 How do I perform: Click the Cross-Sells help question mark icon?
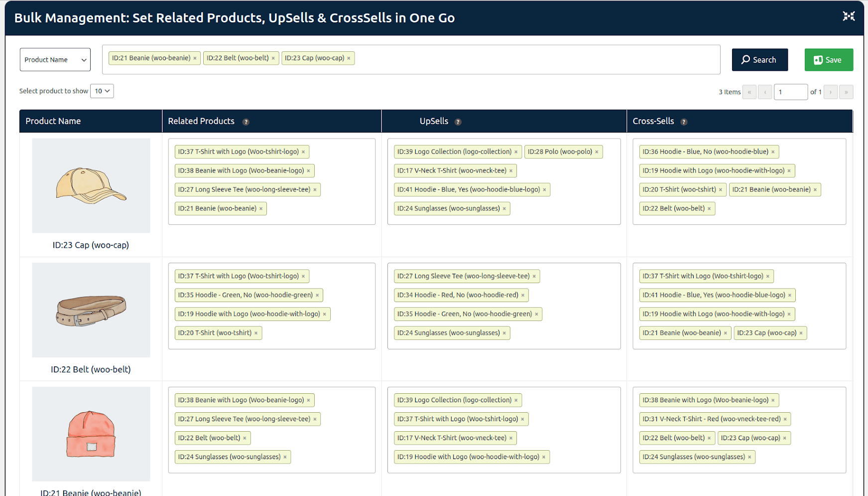click(x=684, y=122)
